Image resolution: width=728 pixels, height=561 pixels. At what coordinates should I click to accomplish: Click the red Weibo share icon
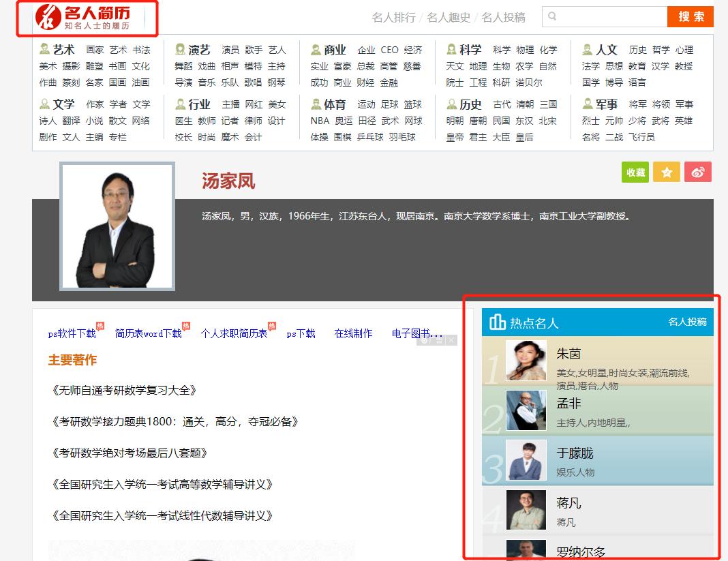coord(697,172)
